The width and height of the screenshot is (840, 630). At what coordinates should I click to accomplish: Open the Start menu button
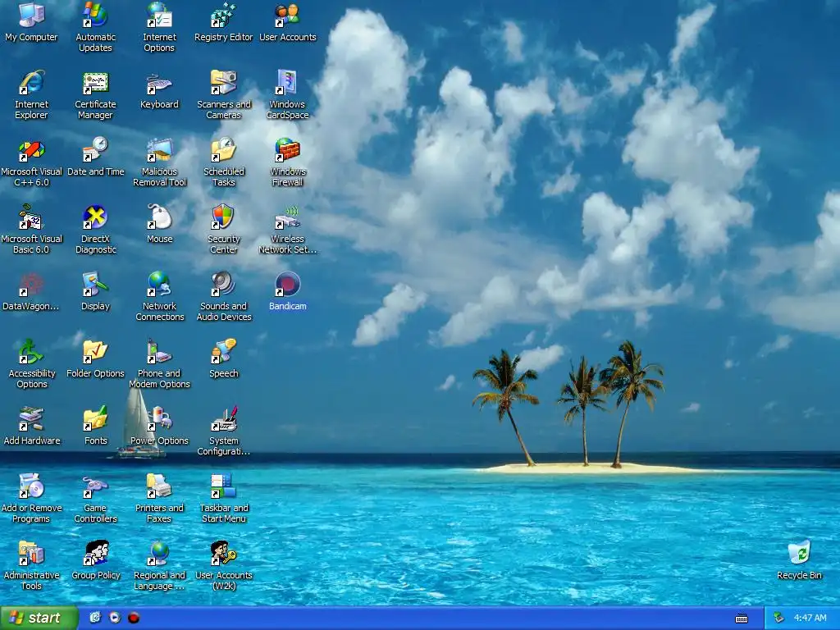click(39, 618)
